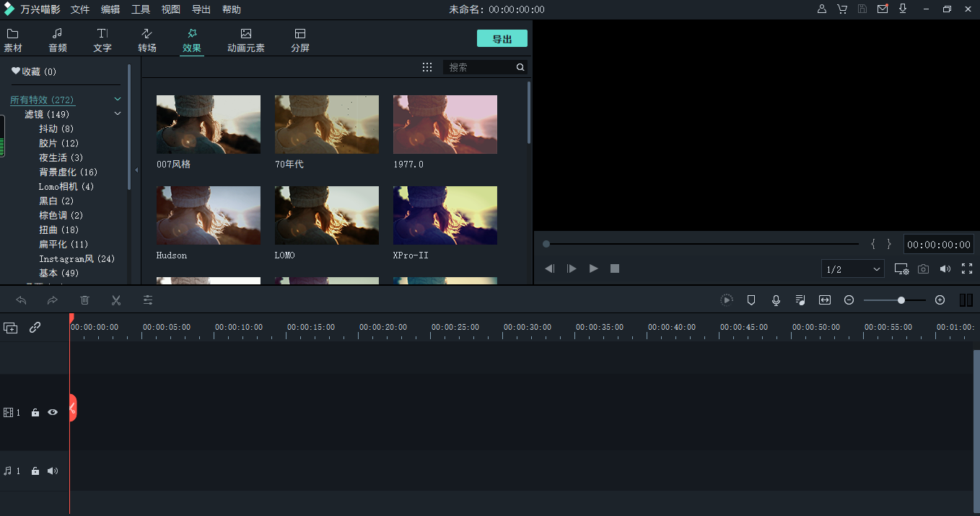Collapse the 滤镜 (149) subcategory
Screen dimensions: 980x516
pos(118,114)
